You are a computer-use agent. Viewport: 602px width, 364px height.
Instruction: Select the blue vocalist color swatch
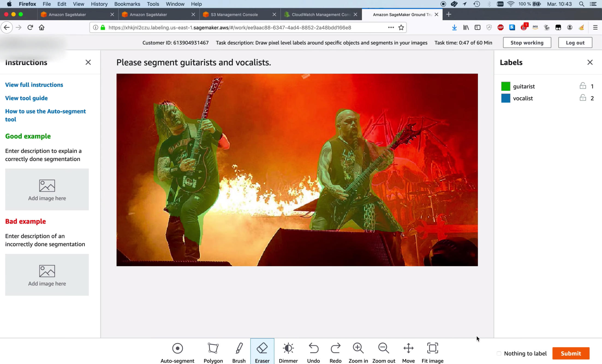[505, 98]
